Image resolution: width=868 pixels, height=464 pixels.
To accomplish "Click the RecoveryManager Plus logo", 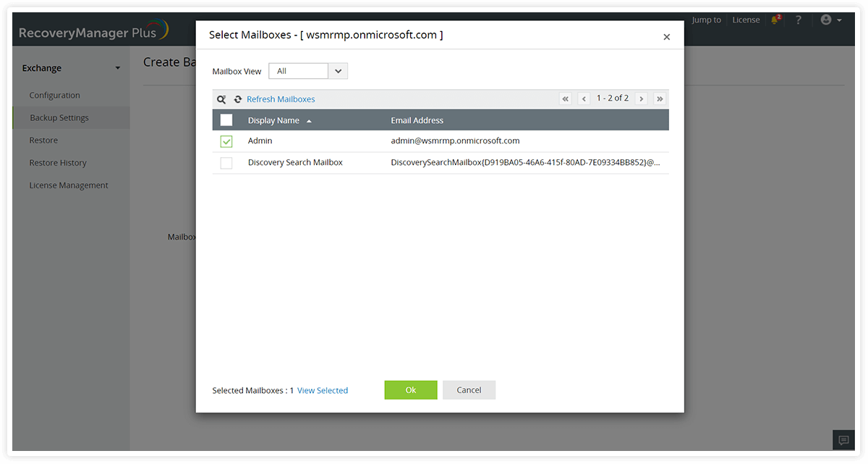I will pyautogui.click(x=93, y=32).
